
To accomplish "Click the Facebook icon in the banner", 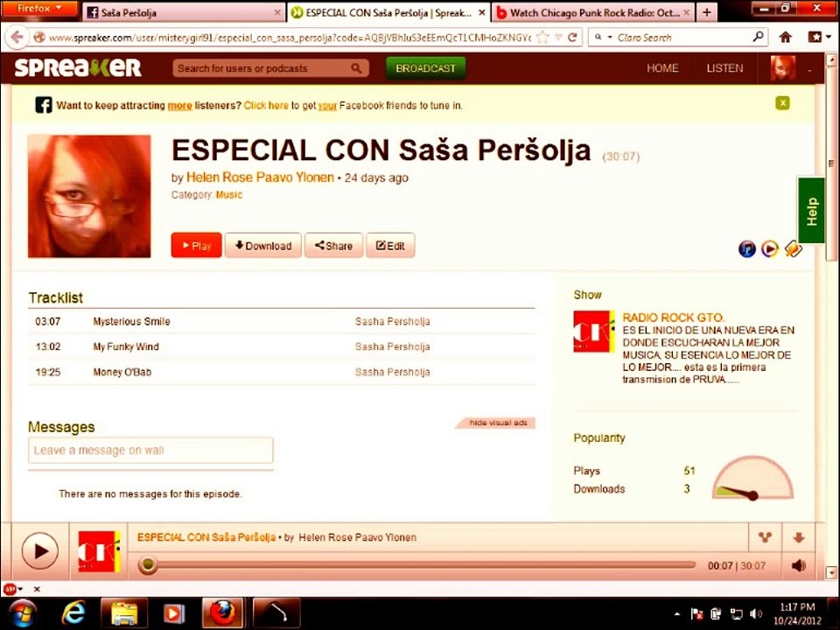I will click(x=44, y=105).
